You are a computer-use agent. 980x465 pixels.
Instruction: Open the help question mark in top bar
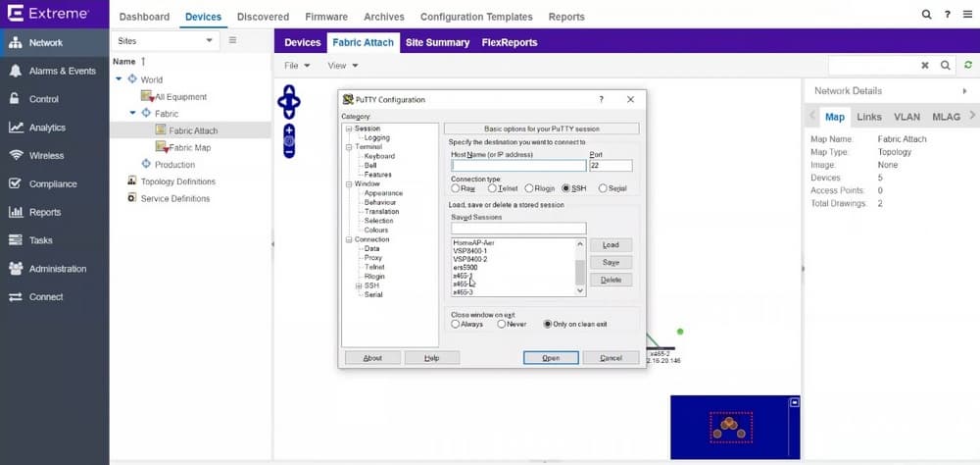pos(948,15)
